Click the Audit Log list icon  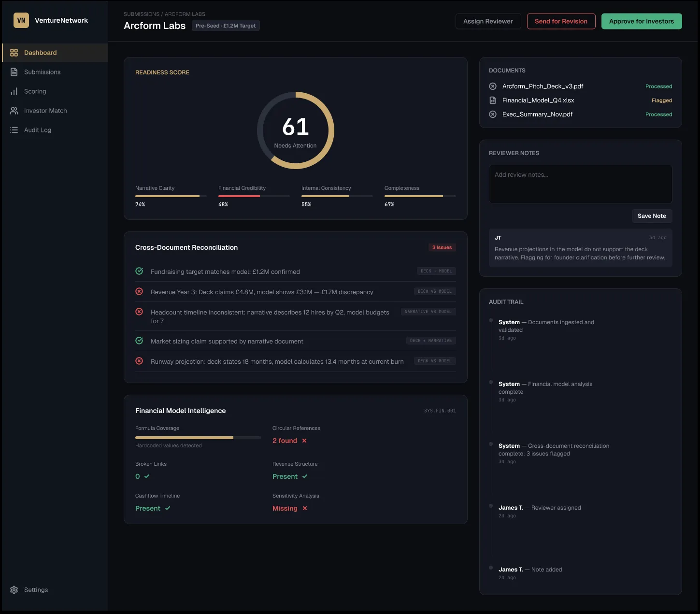14,130
